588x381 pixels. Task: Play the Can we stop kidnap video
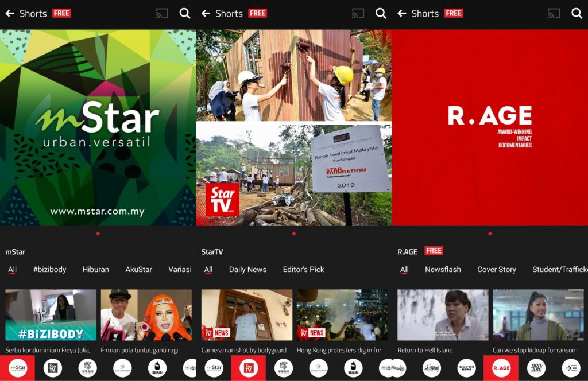(x=538, y=314)
